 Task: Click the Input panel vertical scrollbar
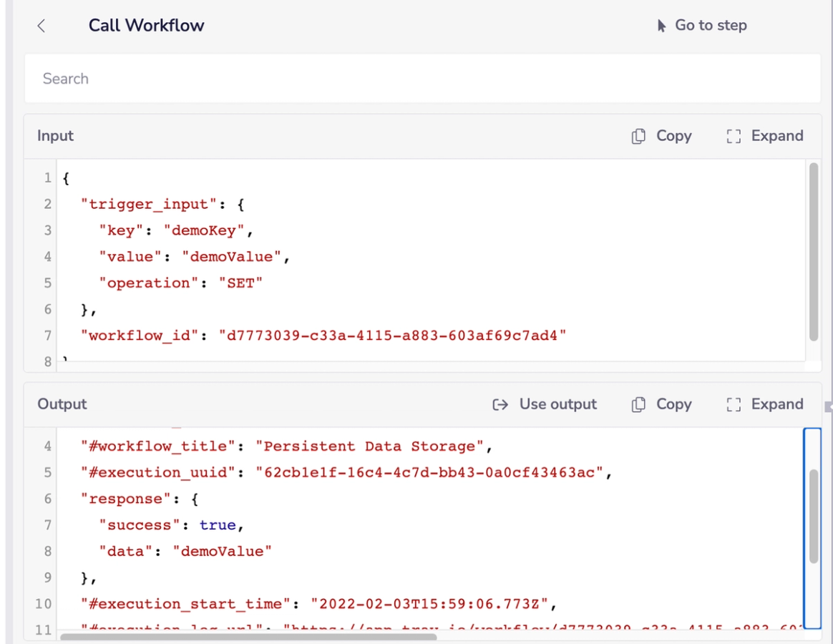click(814, 251)
